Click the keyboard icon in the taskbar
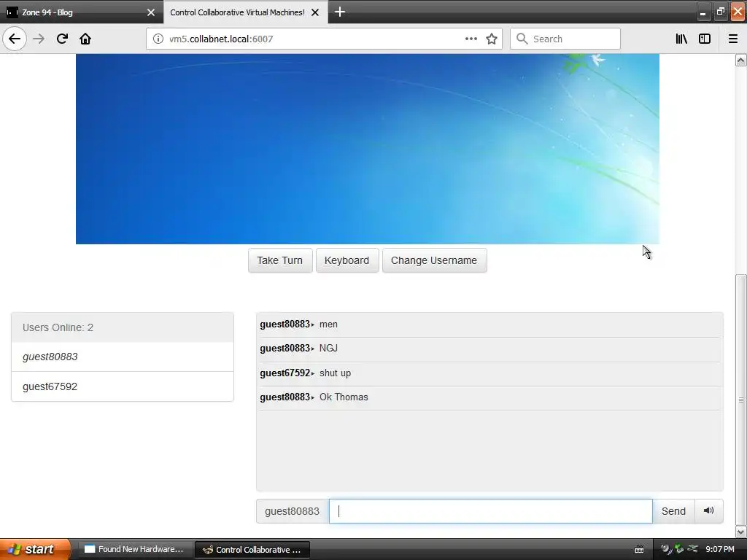Image resolution: width=747 pixels, height=560 pixels. point(639,550)
